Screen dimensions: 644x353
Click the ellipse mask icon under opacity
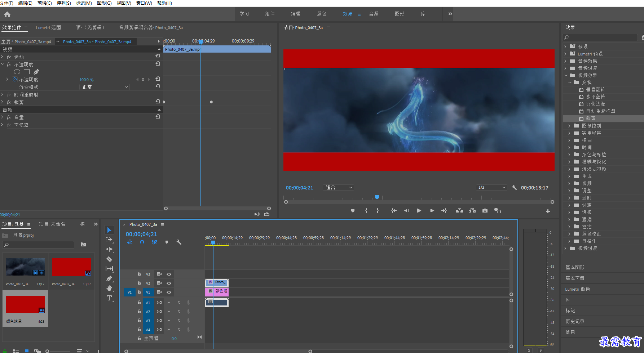17,72
